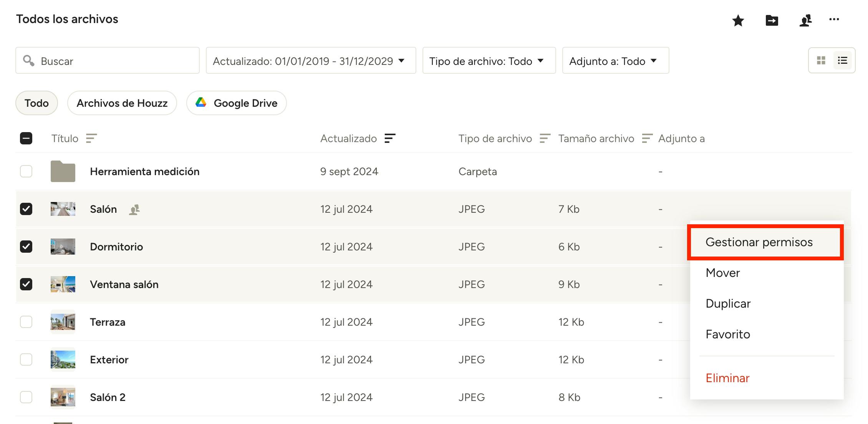Open the Actualizado date range dropdown
Viewport: 868px width, 424px height.
pos(311,61)
